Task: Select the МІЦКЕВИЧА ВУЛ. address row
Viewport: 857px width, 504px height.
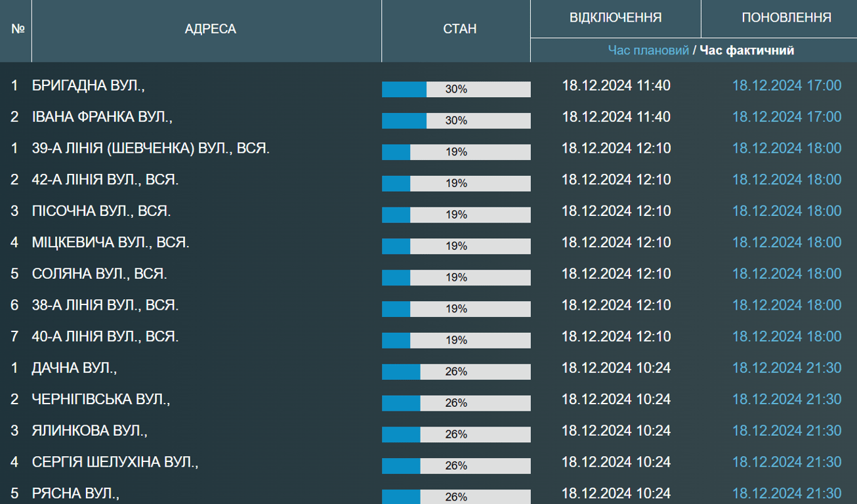Action: pos(110,243)
